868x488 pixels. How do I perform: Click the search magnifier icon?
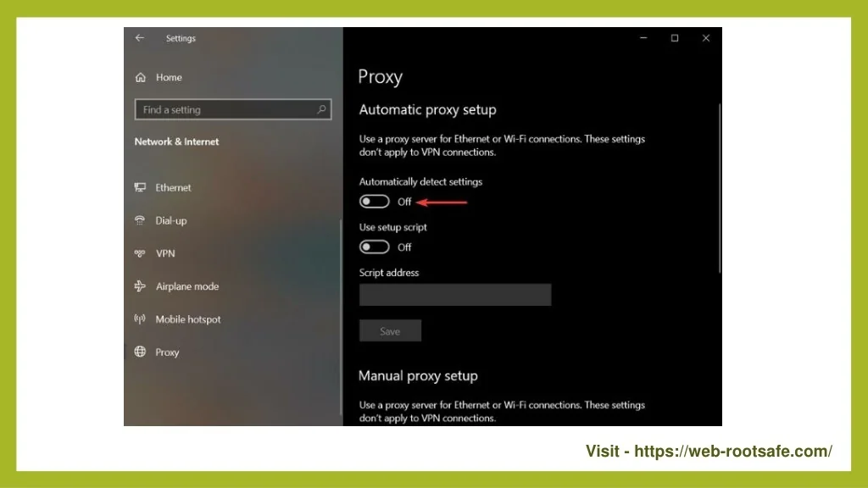pyautogui.click(x=321, y=109)
